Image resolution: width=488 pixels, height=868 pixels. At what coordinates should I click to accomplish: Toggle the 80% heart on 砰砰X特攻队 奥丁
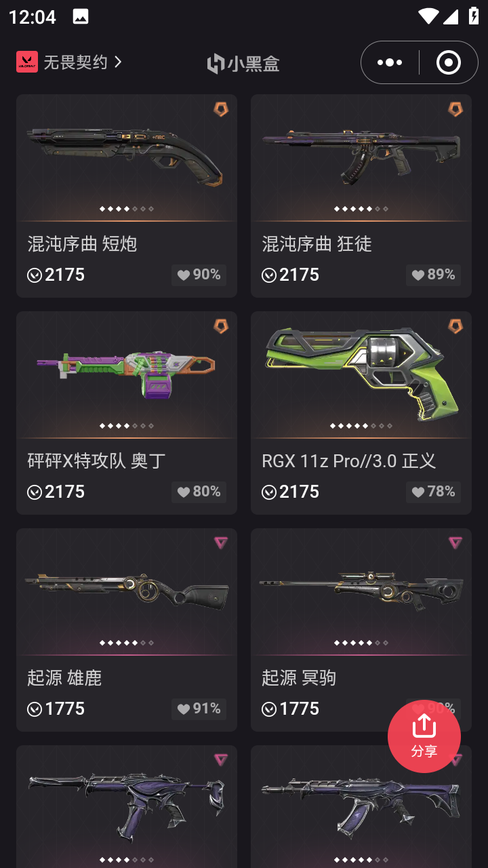pos(199,492)
